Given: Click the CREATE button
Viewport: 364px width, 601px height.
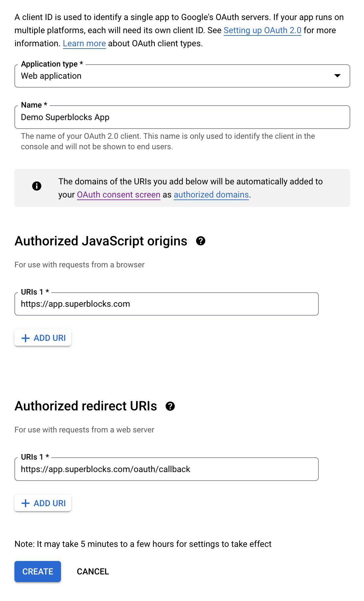Looking at the screenshot, I should coord(37,571).
